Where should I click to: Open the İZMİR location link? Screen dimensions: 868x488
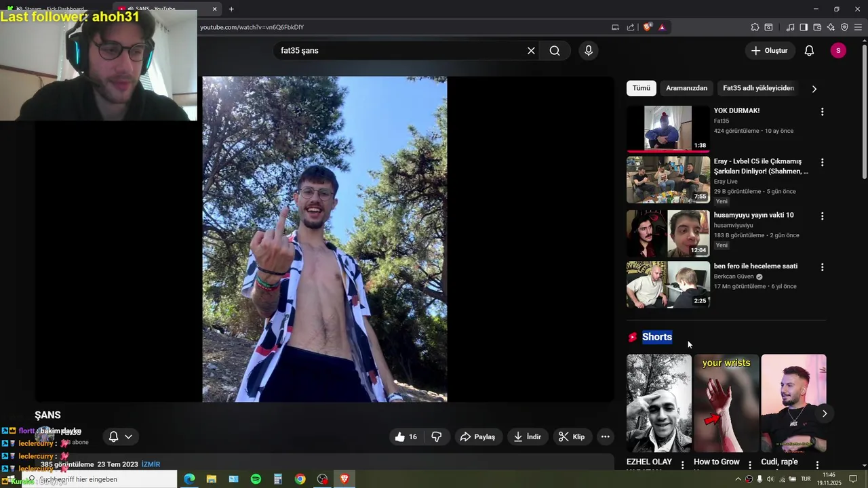[151, 464]
